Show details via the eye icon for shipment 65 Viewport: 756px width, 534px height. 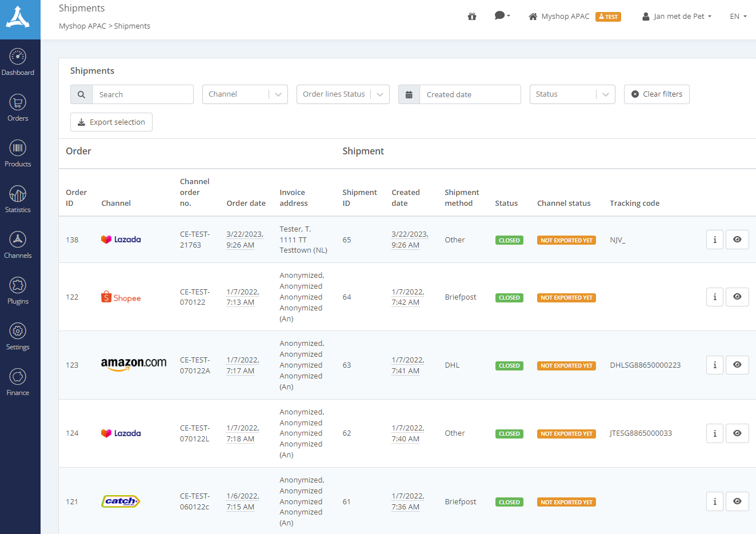click(737, 239)
